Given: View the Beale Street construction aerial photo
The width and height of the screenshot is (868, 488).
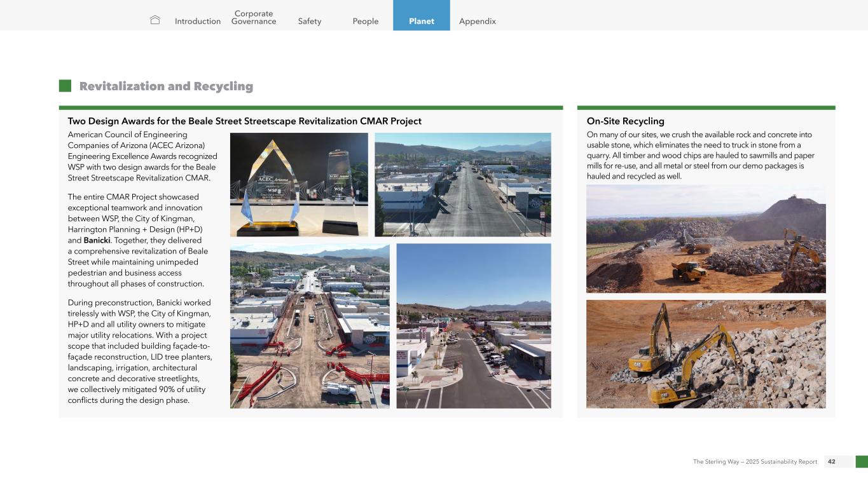Looking at the screenshot, I should [310, 326].
